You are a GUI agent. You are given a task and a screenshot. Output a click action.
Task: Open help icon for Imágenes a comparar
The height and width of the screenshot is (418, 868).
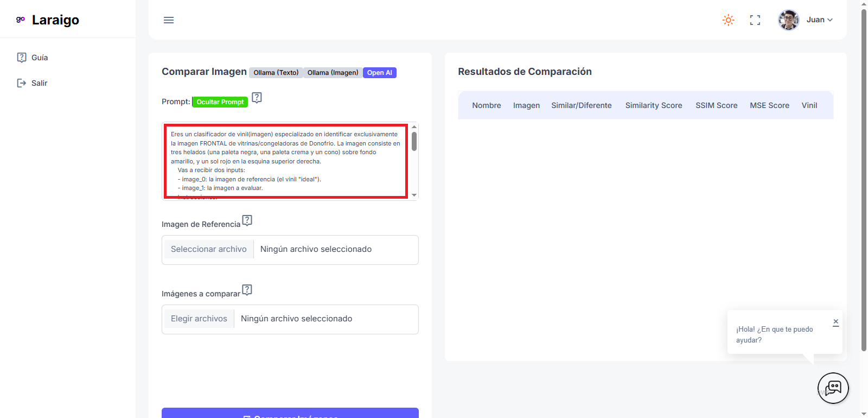point(247,290)
